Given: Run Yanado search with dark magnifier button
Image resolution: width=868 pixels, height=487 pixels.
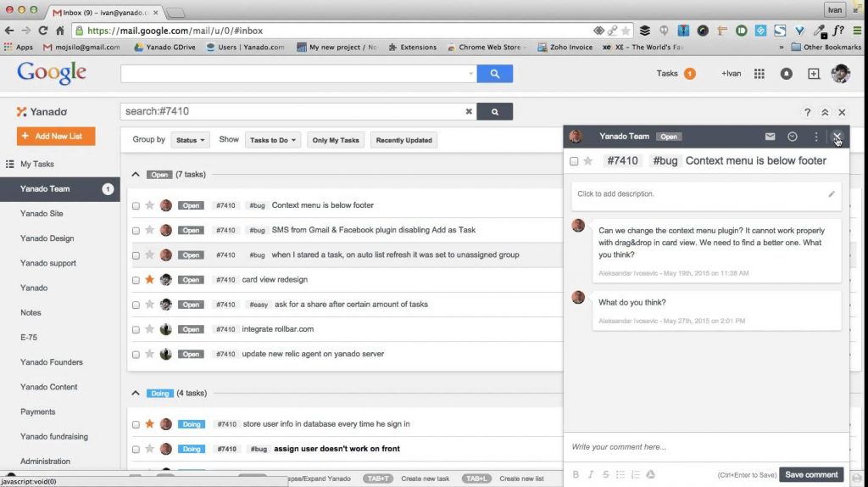Looking at the screenshot, I should tap(495, 111).
